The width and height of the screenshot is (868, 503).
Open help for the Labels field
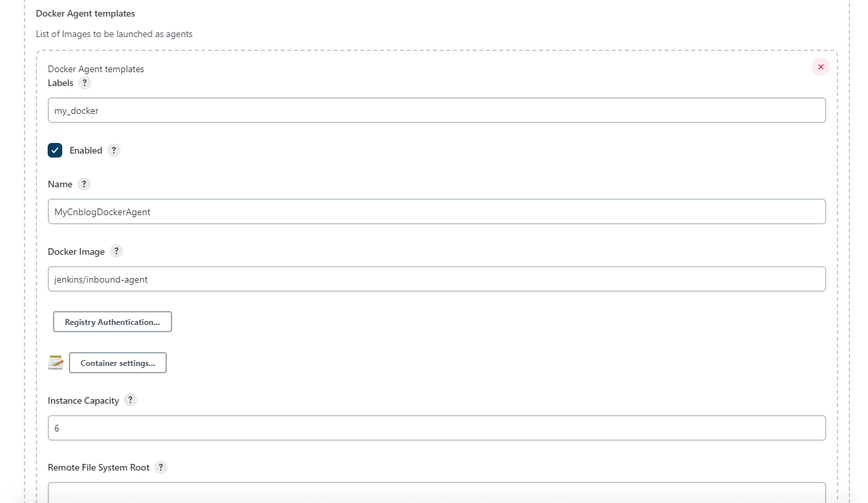[x=85, y=83]
